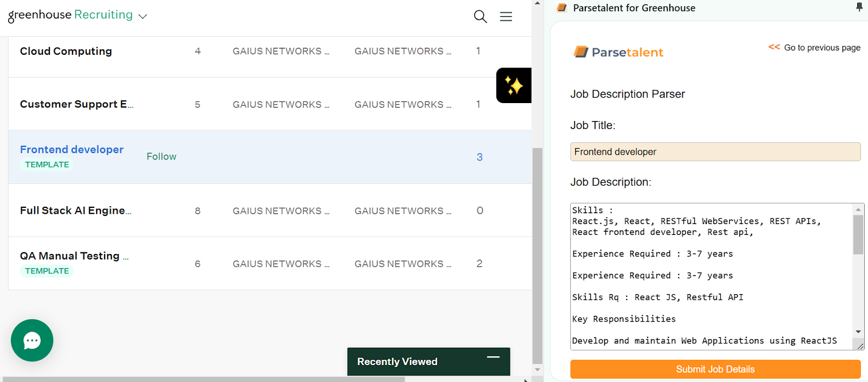Click the page scrollbar down arrow
The image size is (868, 382).
click(x=538, y=370)
